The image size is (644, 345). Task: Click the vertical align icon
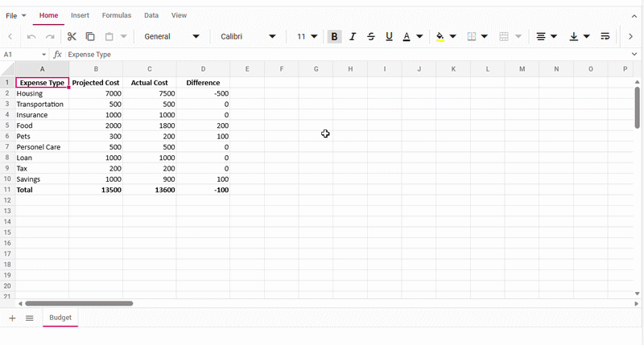click(574, 36)
